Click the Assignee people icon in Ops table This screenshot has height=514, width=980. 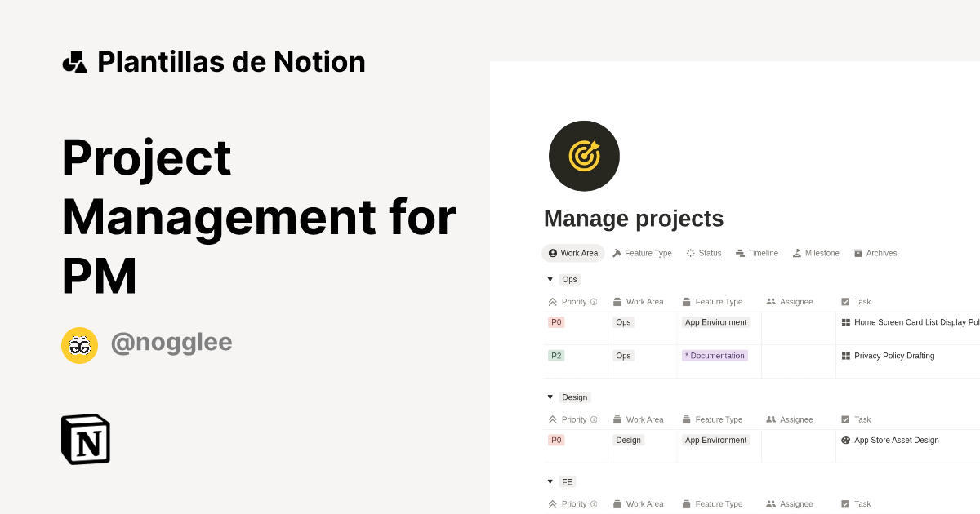coord(770,301)
